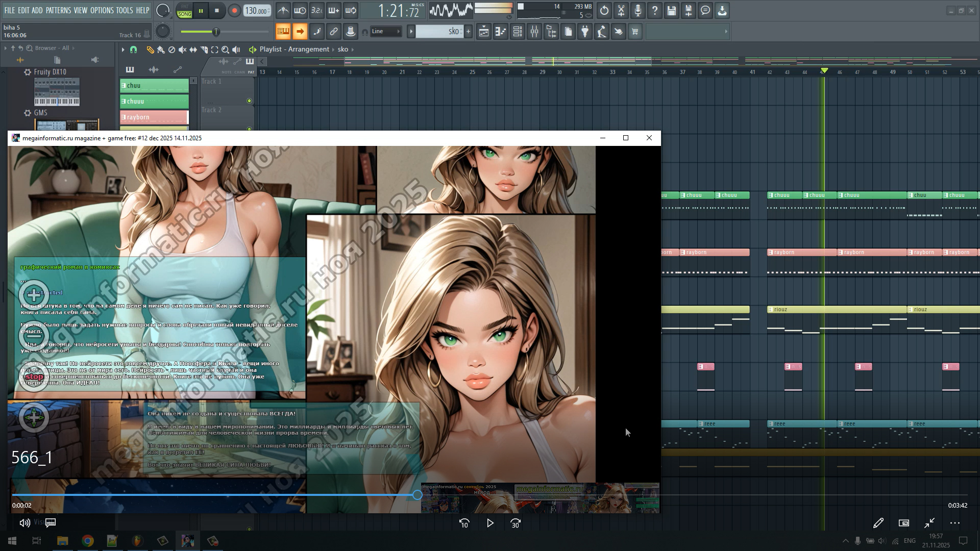Click the microphone one-click recording icon
This screenshot has height=551, width=980.
[638, 10]
